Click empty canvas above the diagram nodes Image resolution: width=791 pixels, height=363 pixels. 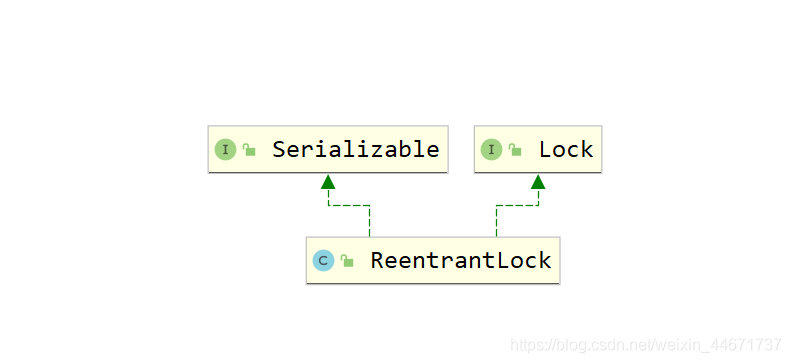pyautogui.click(x=396, y=60)
